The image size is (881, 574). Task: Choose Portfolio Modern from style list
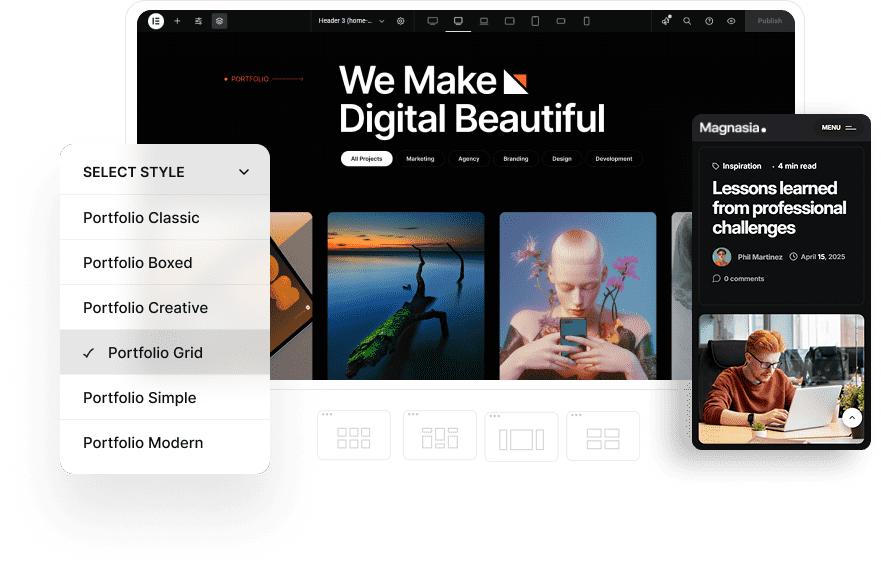(143, 443)
